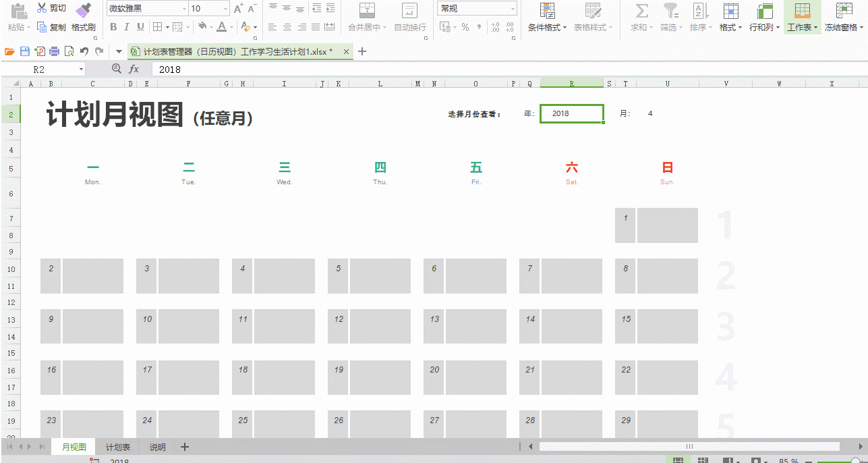Click the open folder icon

click(x=9, y=51)
